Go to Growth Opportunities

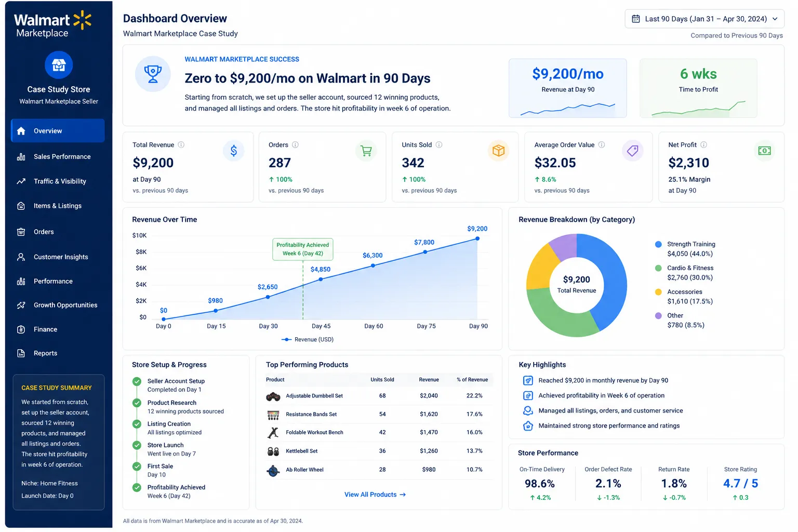pos(58,305)
